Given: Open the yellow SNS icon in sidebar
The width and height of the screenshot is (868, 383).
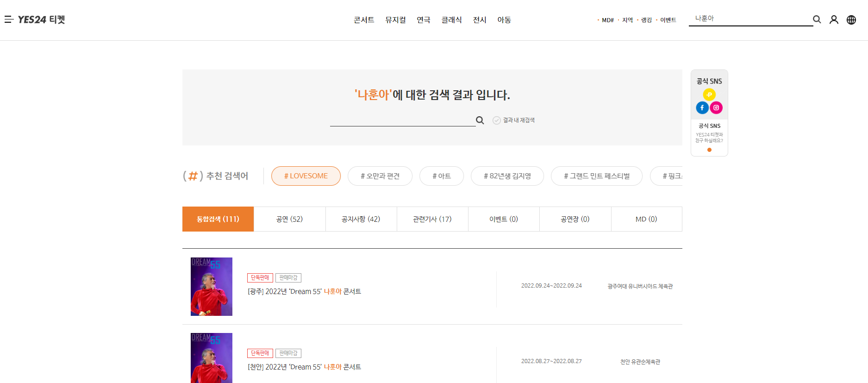Looking at the screenshot, I should (709, 94).
